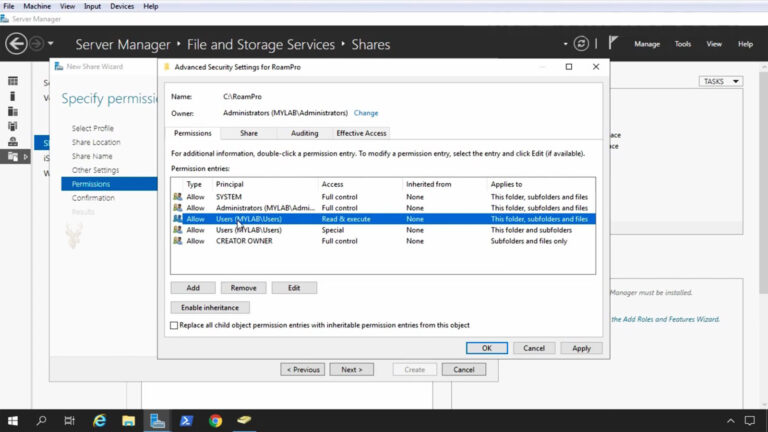Click the refresh icon in Server Manager header

tap(581, 44)
